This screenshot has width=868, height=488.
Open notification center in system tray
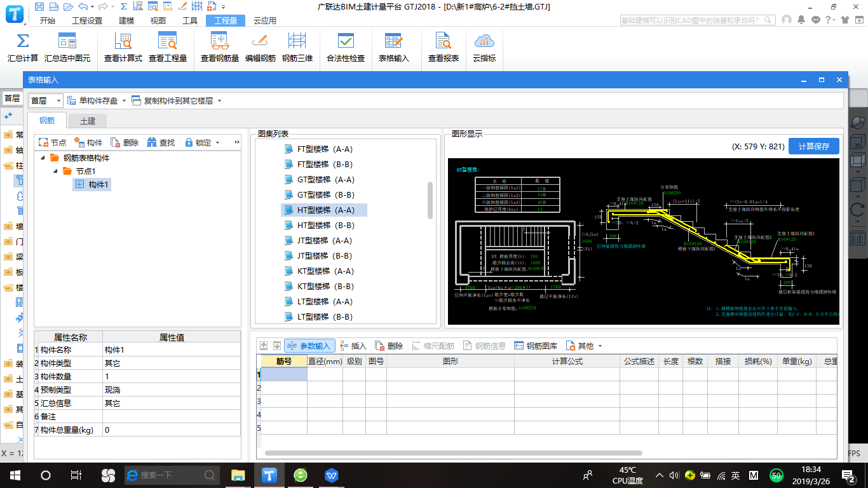[848, 475]
